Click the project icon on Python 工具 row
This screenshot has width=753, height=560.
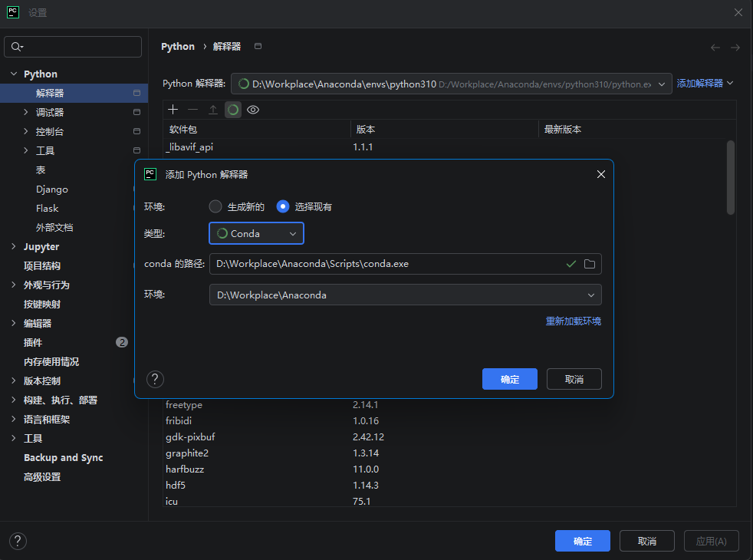tap(136, 150)
